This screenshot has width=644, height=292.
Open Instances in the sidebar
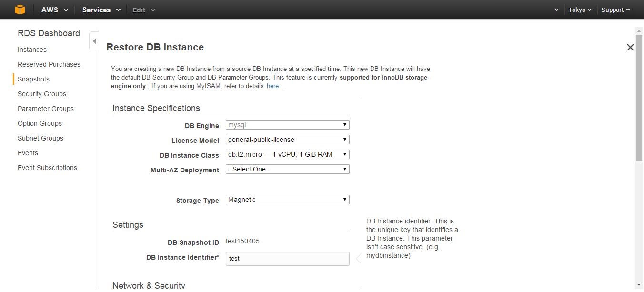[32, 50]
